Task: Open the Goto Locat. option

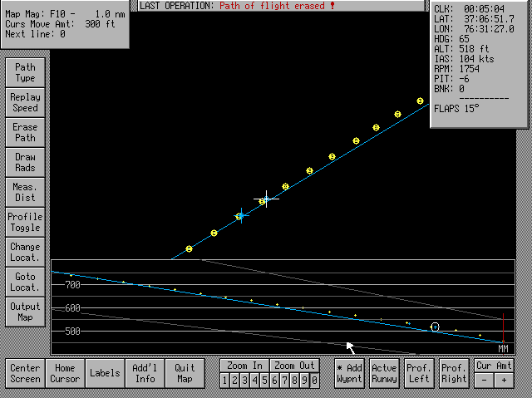Action: [x=25, y=282]
